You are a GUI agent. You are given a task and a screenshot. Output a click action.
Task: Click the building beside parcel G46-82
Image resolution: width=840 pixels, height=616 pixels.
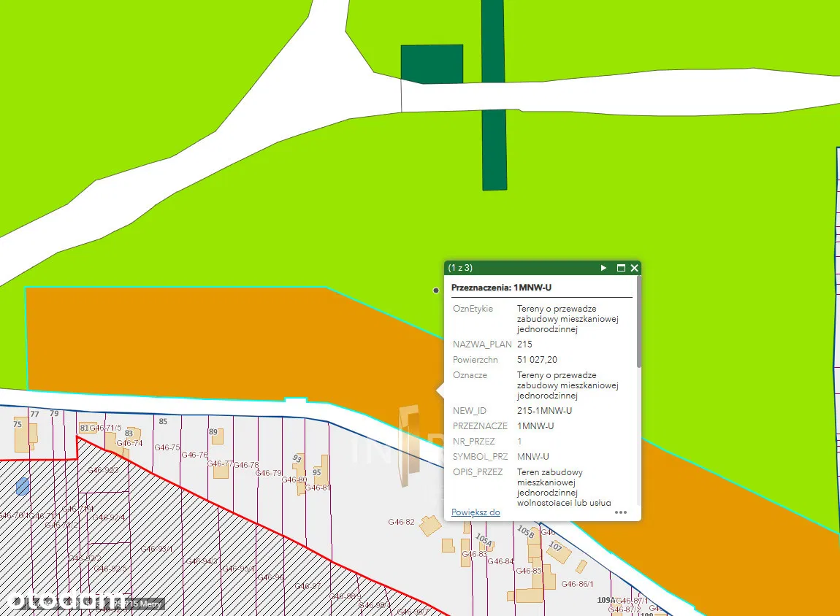(429, 525)
